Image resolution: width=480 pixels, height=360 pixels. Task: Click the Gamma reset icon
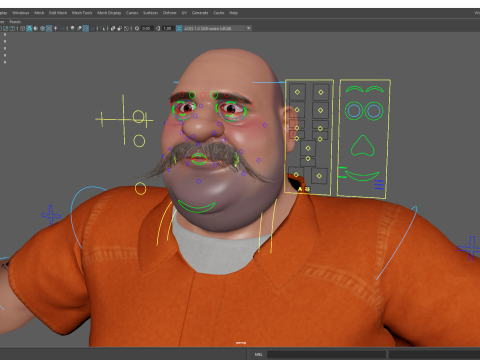(x=158, y=28)
